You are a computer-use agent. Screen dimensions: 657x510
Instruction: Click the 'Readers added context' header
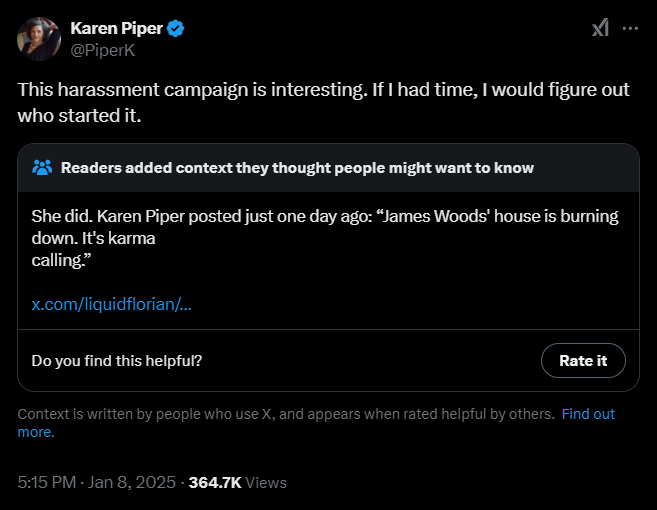coord(297,168)
